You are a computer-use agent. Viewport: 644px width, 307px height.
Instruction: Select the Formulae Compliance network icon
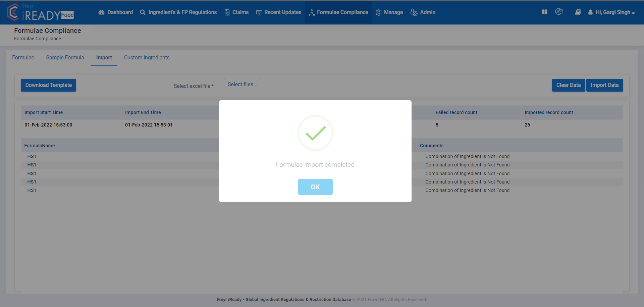coord(312,12)
